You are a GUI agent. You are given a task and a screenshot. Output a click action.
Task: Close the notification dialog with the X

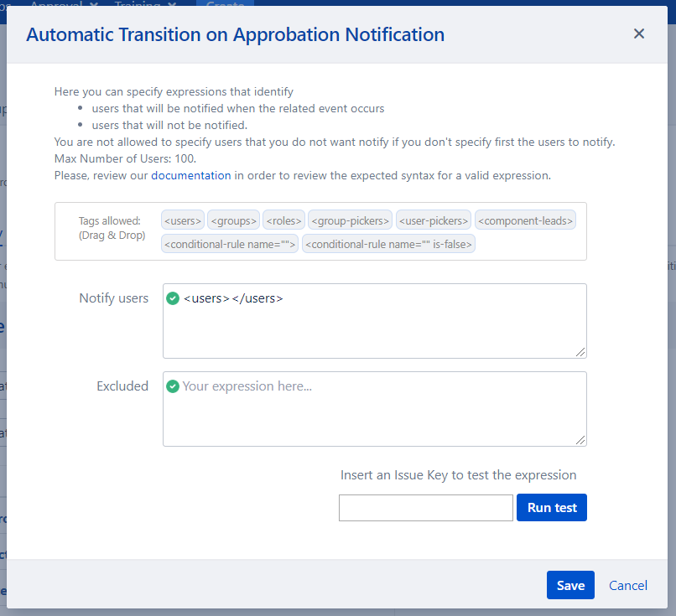coord(639,34)
